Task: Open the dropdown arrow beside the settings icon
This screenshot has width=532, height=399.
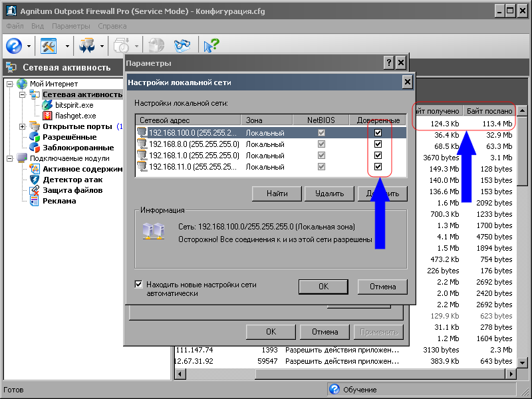Action: coord(67,46)
